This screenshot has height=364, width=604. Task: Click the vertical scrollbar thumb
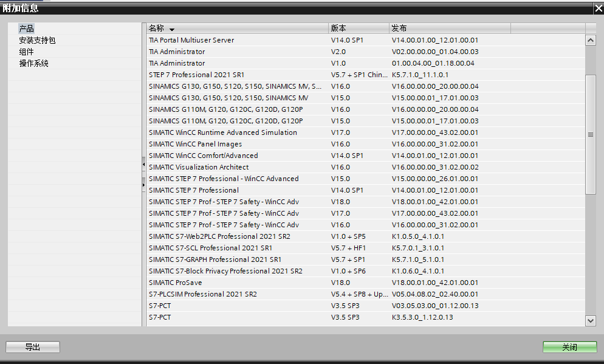pos(590,134)
